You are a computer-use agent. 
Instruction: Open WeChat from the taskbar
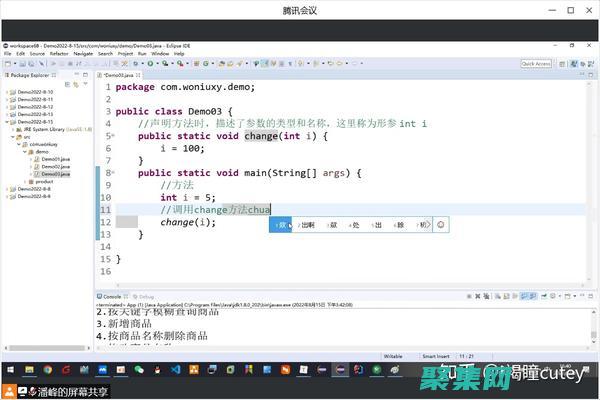point(140,369)
